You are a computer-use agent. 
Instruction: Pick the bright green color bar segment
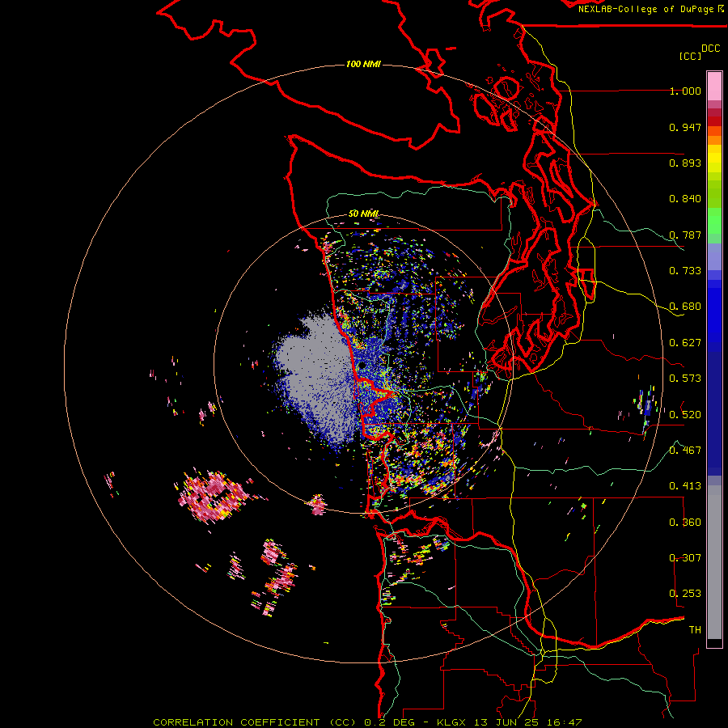(x=714, y=221)
